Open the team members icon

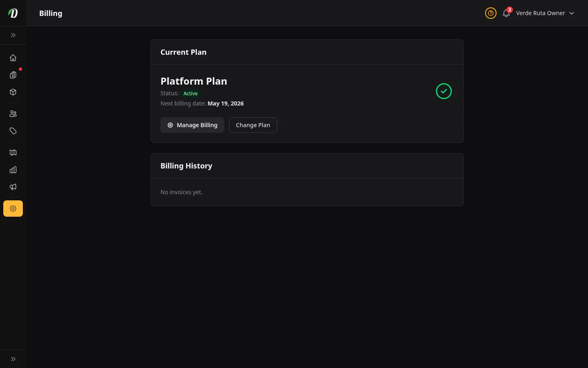pos(13,114)
